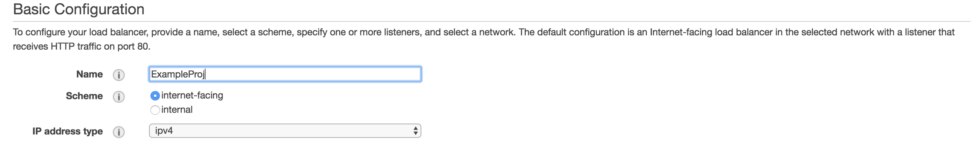Click the arrows on the ipv4 dropdown
The height and width of the screenshot is (163, 980).
pos(415,131)
